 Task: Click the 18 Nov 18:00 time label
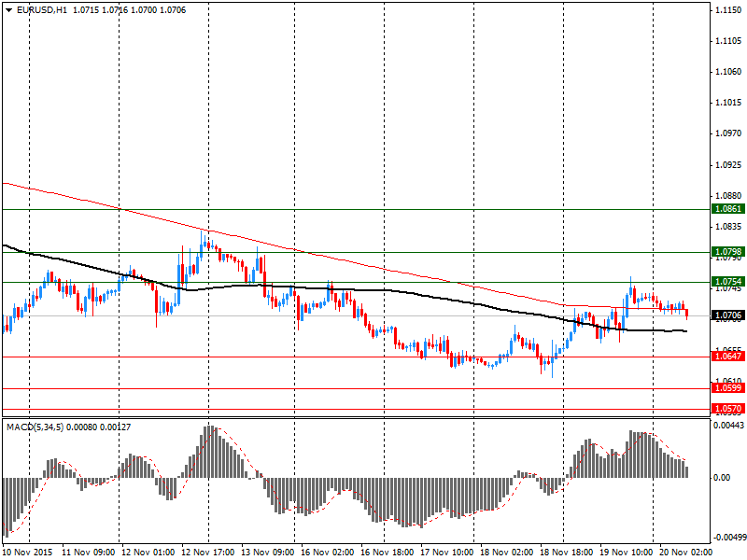tap(567, 553)
